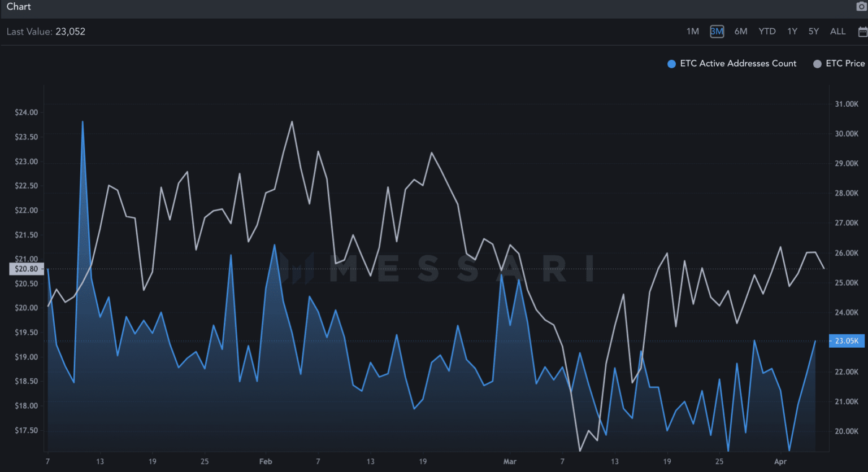This screenshot has width=868, height=472.
Task: Click the Apr label on time axis
Action: (x=780, y=462)
